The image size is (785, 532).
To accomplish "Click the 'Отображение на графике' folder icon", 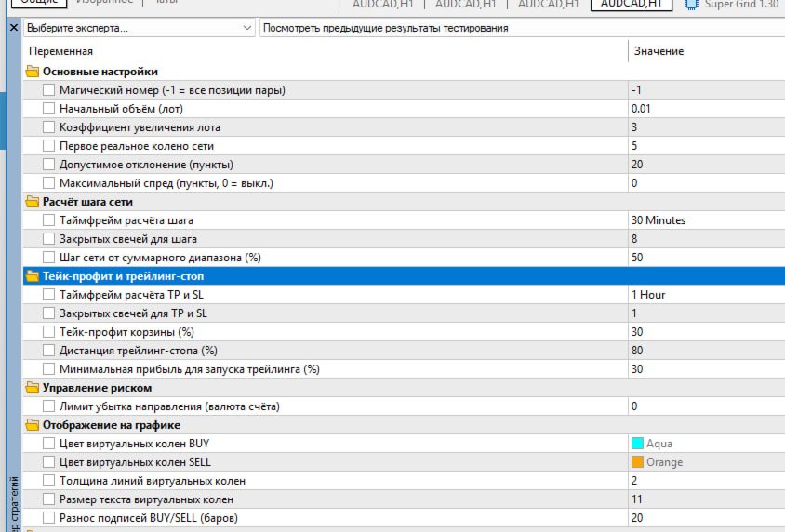I will pos(32,425).
